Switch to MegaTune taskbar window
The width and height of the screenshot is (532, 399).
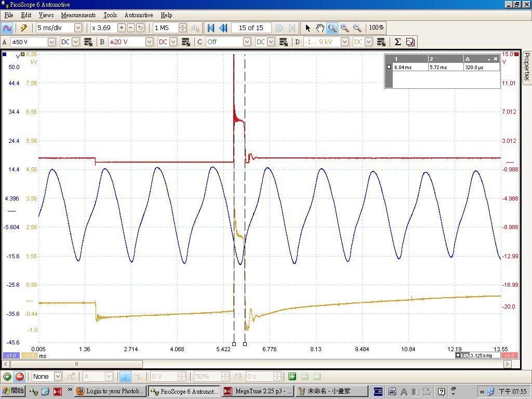(x=258, y=391)
